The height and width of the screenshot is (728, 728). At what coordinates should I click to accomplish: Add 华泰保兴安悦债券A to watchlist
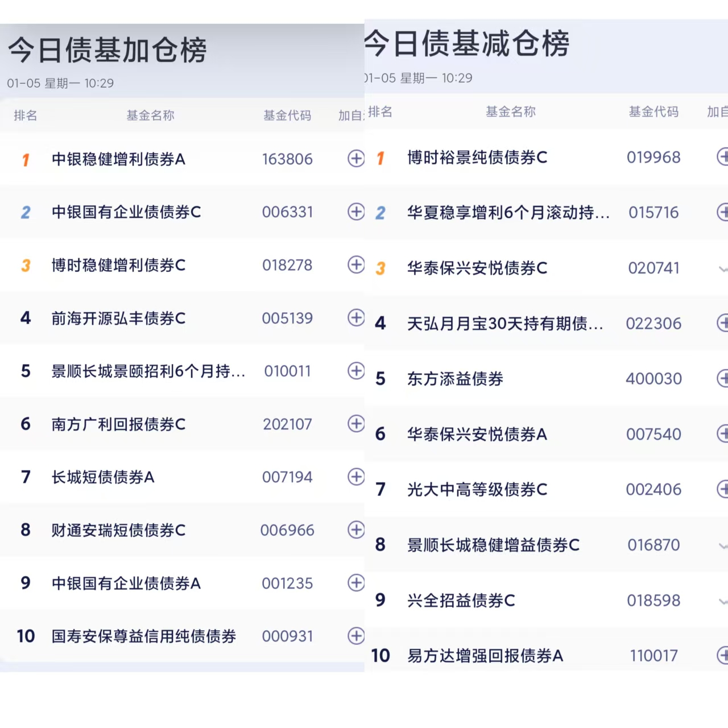click(x=722, y=434)
